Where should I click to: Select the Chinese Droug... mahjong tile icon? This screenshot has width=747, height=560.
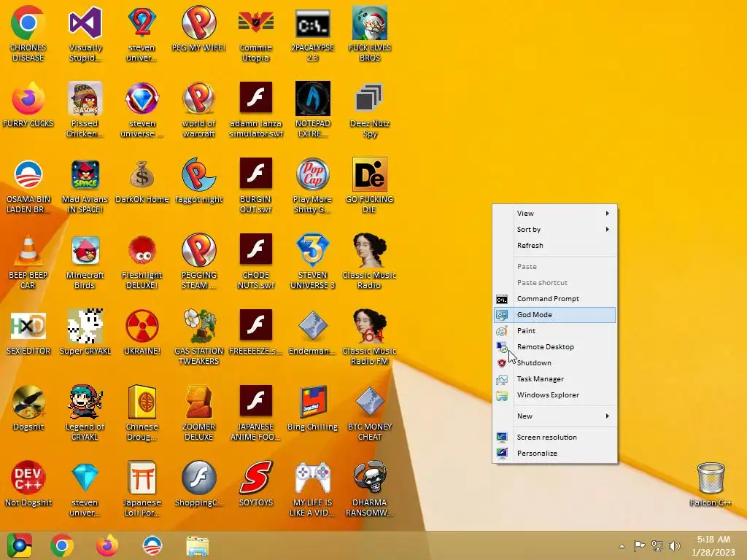142,413
